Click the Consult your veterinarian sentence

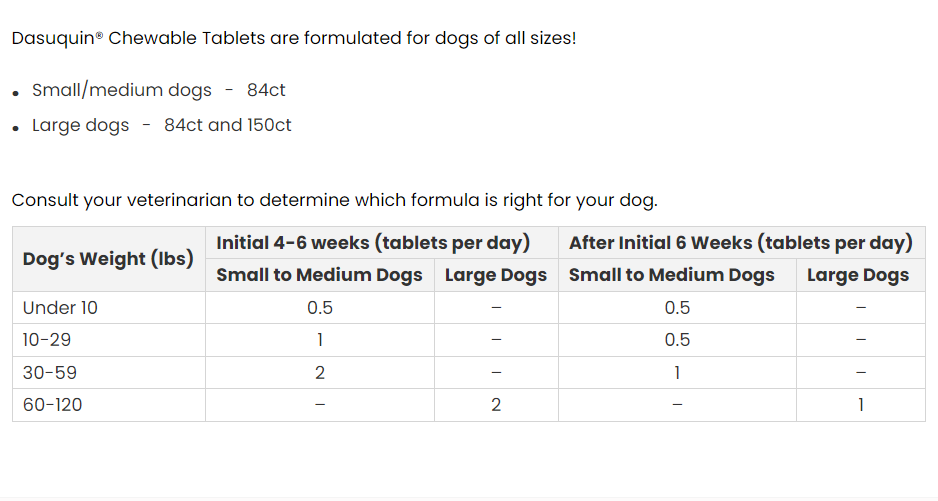pyautogui.click(x=334, y=200)
